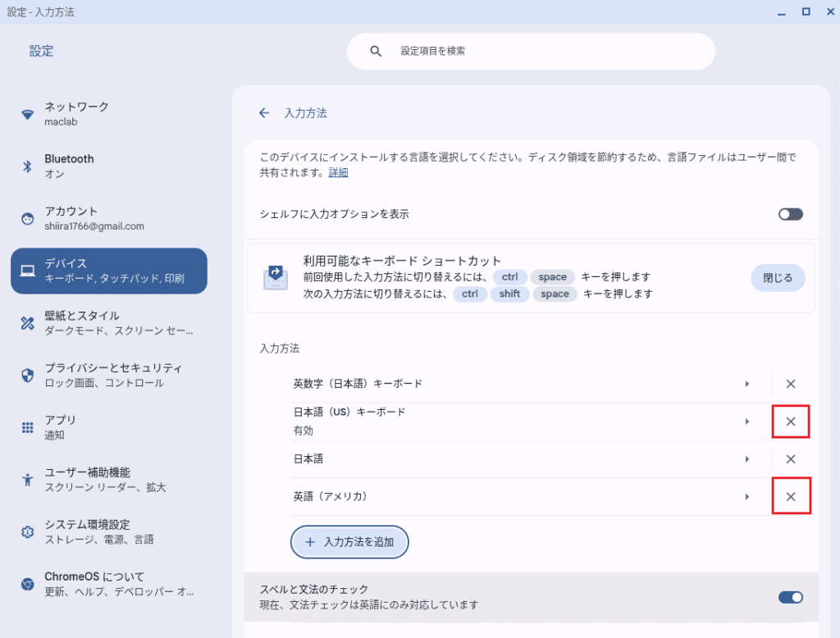Click the 日本語 row text

pos(308,459)
